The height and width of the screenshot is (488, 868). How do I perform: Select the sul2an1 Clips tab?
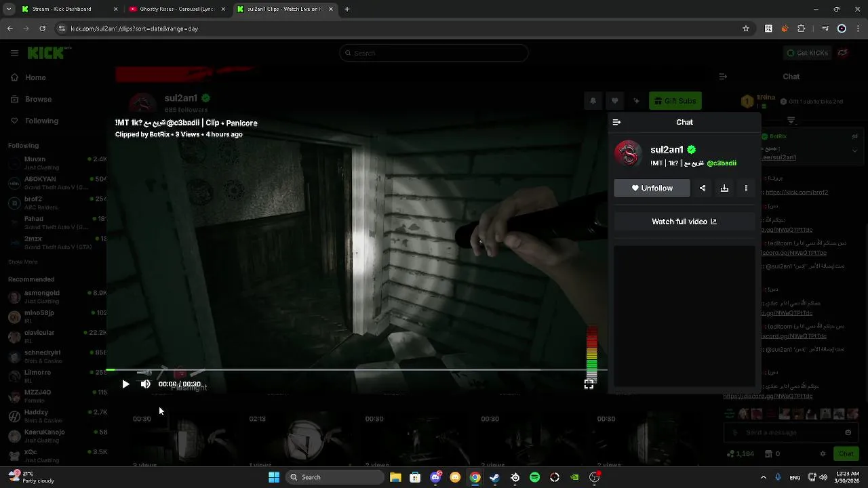coord(284,9)
